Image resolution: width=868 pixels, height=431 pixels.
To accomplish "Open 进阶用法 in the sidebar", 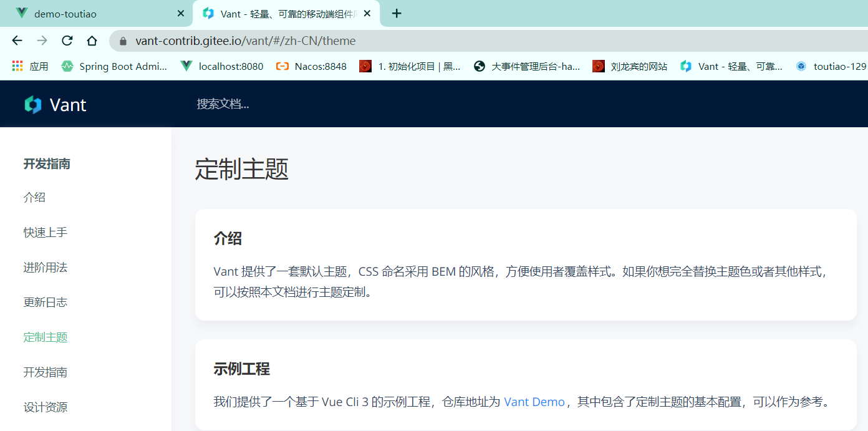I will click(45, 268).
